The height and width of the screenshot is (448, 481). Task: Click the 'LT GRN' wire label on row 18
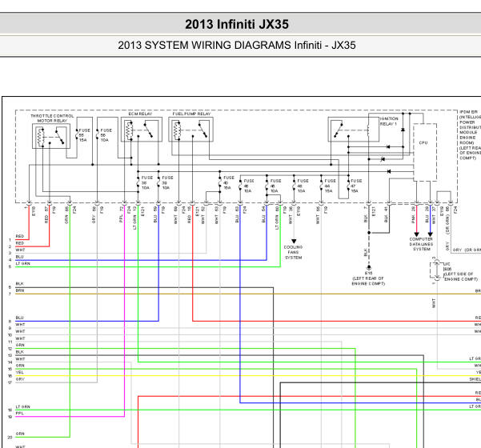point(23,406)
